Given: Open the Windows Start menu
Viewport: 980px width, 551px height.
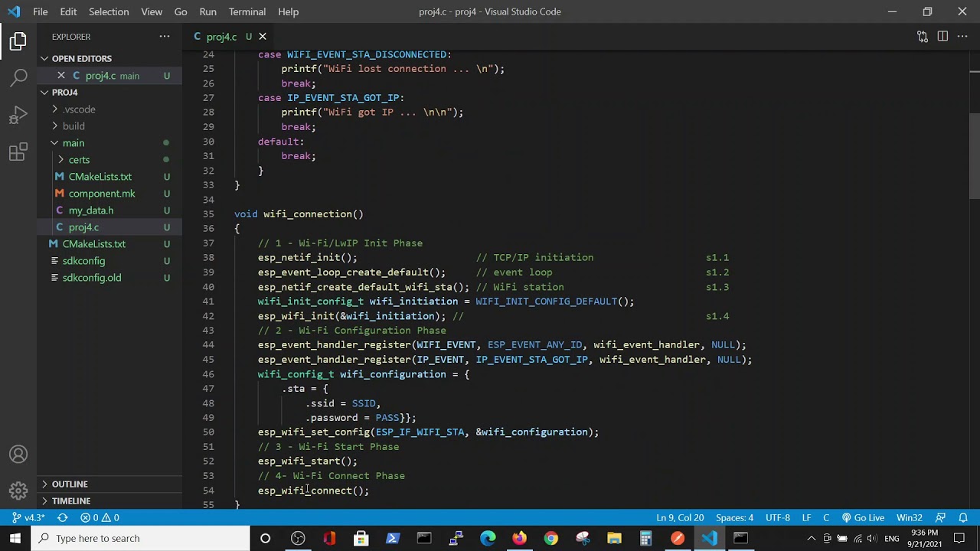Looking at the screenshot, I should (x=15, y=538).
